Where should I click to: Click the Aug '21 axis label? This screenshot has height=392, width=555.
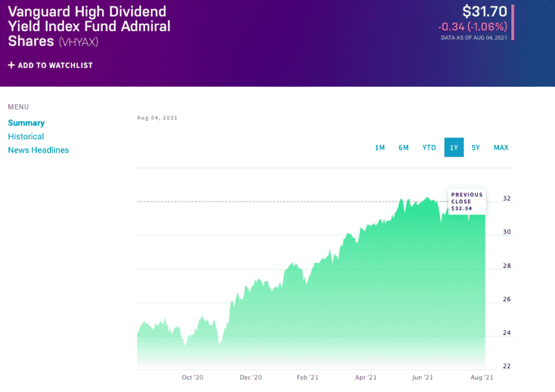coord(481,377)
